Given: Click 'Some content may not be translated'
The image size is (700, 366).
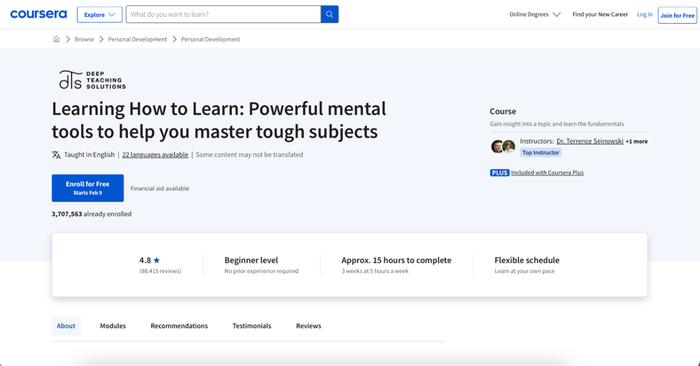Looking at the screenshot, I should click(249, 154).
